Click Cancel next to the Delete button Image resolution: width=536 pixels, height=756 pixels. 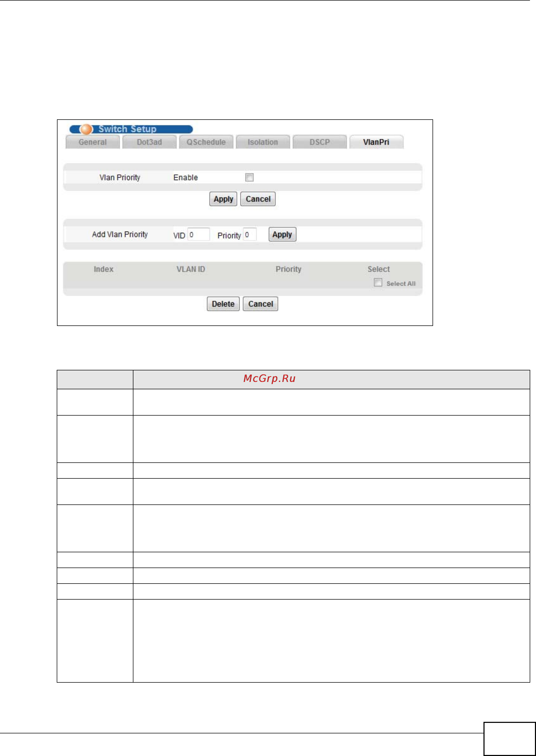tap(261, 304)
